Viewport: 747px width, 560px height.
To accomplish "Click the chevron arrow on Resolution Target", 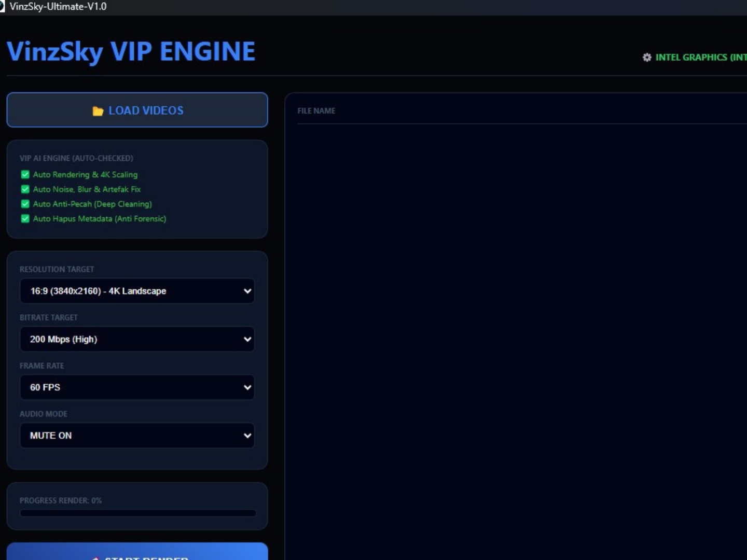I will point(247,291).
